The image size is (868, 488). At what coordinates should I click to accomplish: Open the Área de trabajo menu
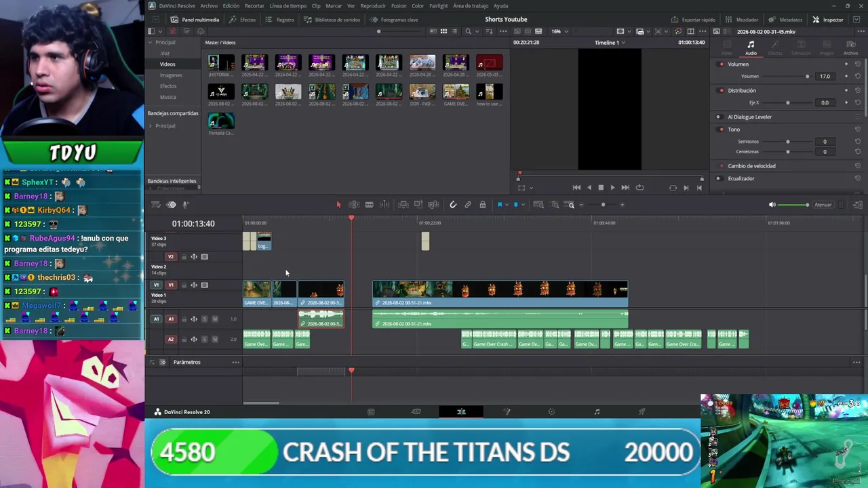[x=471, y=6]
